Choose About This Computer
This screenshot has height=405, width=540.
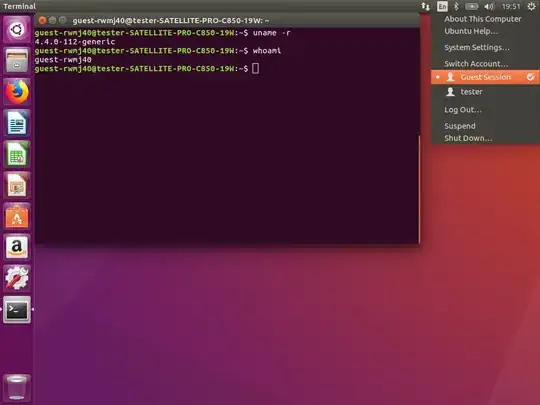click(482, 19)
